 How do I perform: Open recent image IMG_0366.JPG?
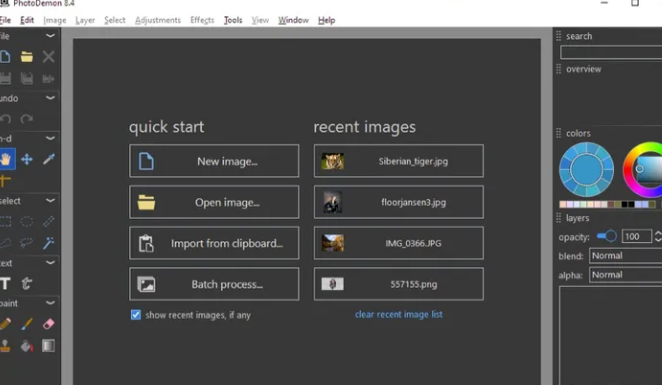[x=399, y=243]
